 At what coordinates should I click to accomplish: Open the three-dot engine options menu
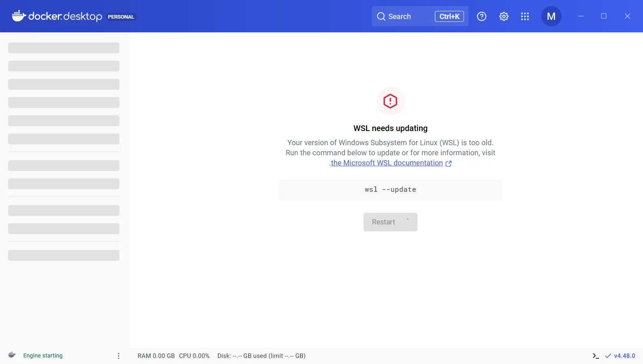tap(119, 356)
